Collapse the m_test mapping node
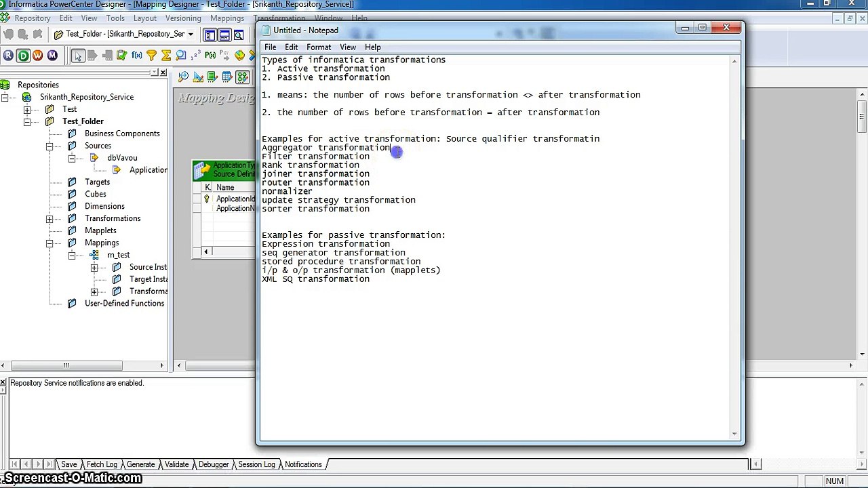This screenshot has width=868, height=488. point(72,255)
